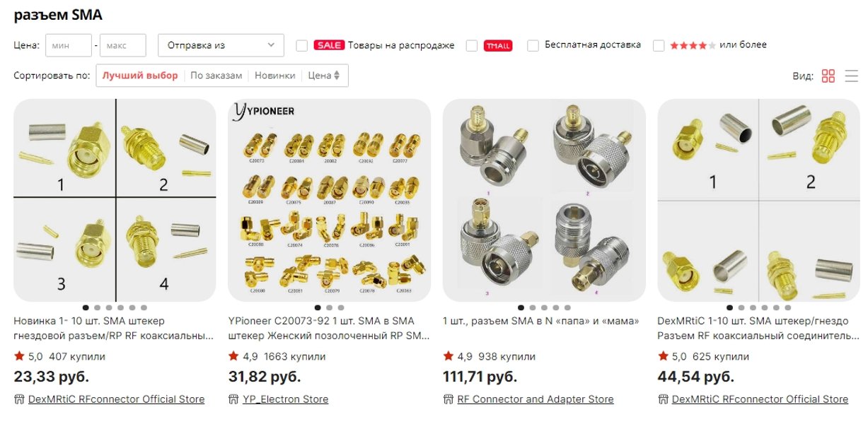868x424 pixels.
Task: Switch to list view icon
Action: click(x=851, y=76)
